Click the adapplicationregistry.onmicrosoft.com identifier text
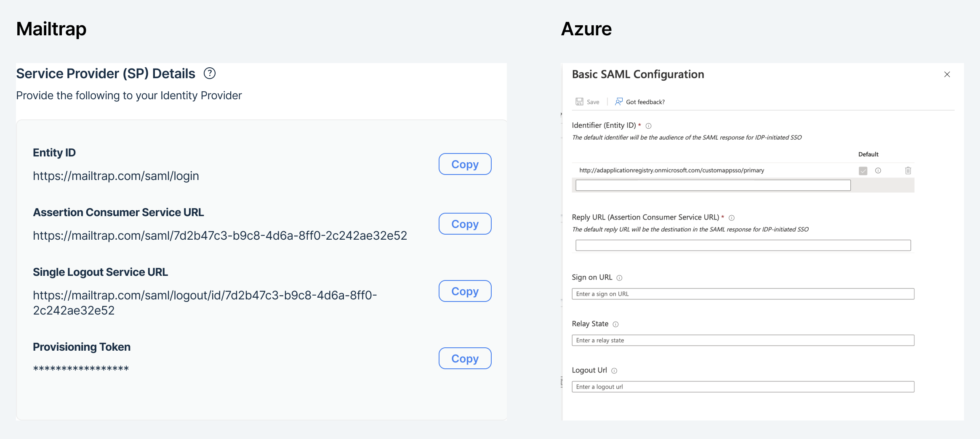Viewport: 980px width, 439px height. click(671, 170)
